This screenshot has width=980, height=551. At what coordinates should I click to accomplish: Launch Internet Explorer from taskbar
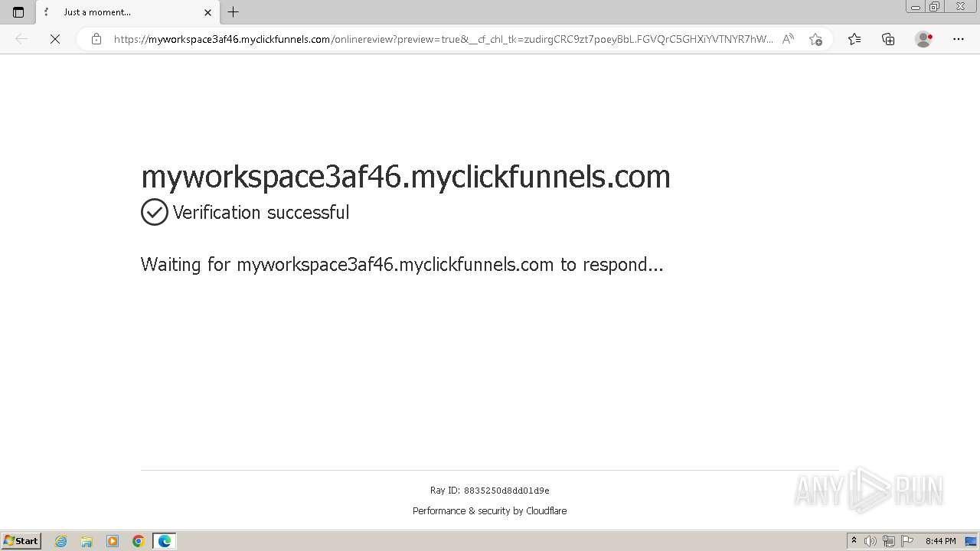tap(61, 541)
